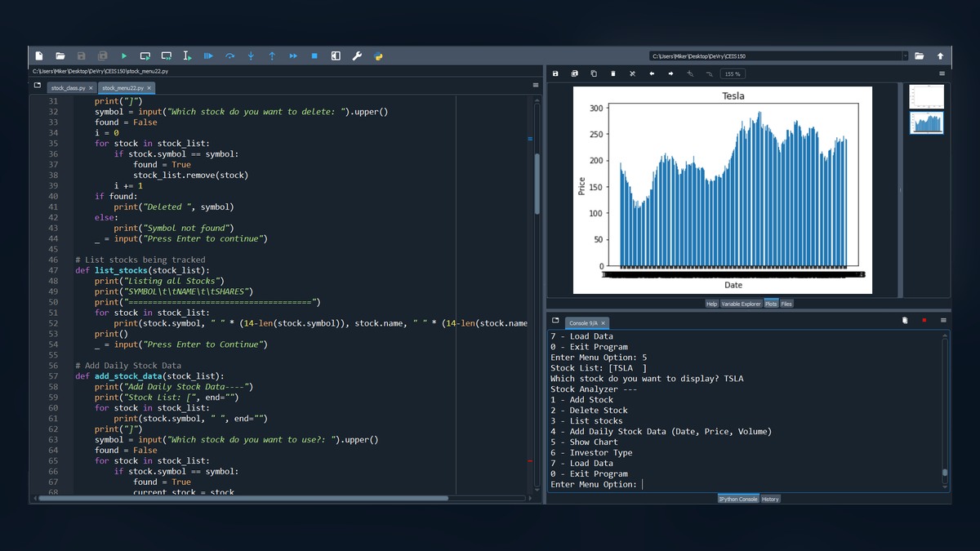Screen dimensions: 980x551
Task: Continue execution until next breakpoint
Action: click(293, 56)
